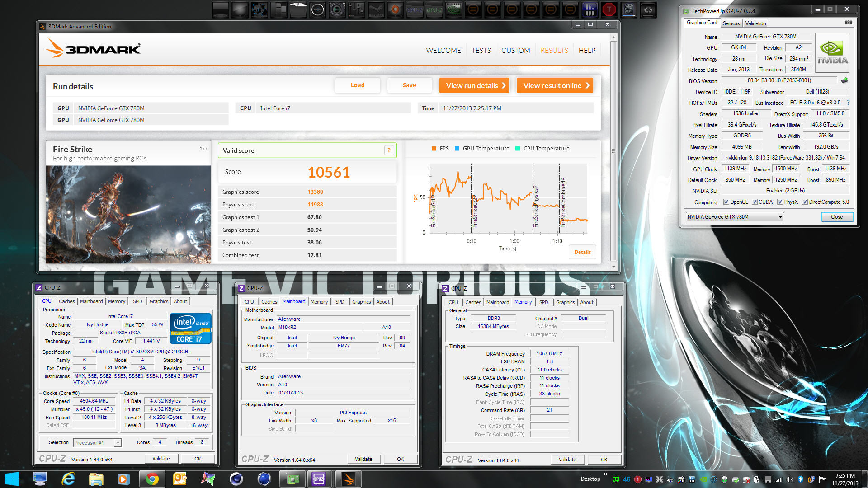Toggle the PhysX checkbox
Screen dimensions: 868x488
[780, 202]
